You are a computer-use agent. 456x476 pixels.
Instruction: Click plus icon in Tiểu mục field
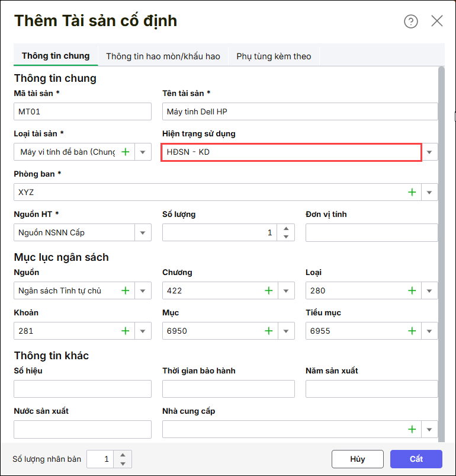coord(412,331)
